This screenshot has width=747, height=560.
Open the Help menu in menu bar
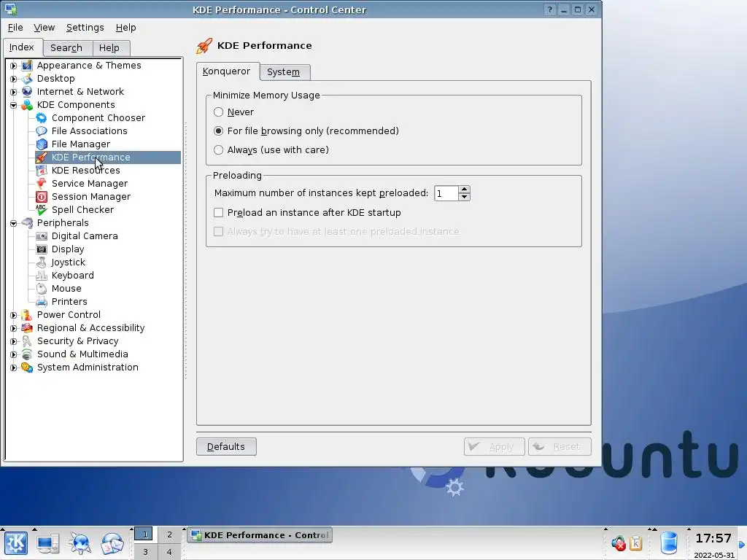(x=125, y=28)
